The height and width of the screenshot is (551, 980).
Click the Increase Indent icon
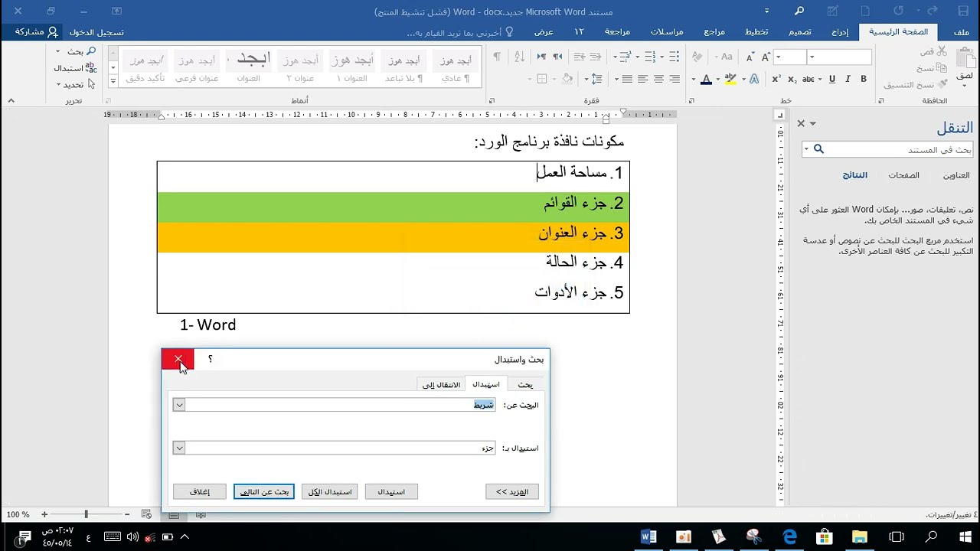(x=579, y=57)
